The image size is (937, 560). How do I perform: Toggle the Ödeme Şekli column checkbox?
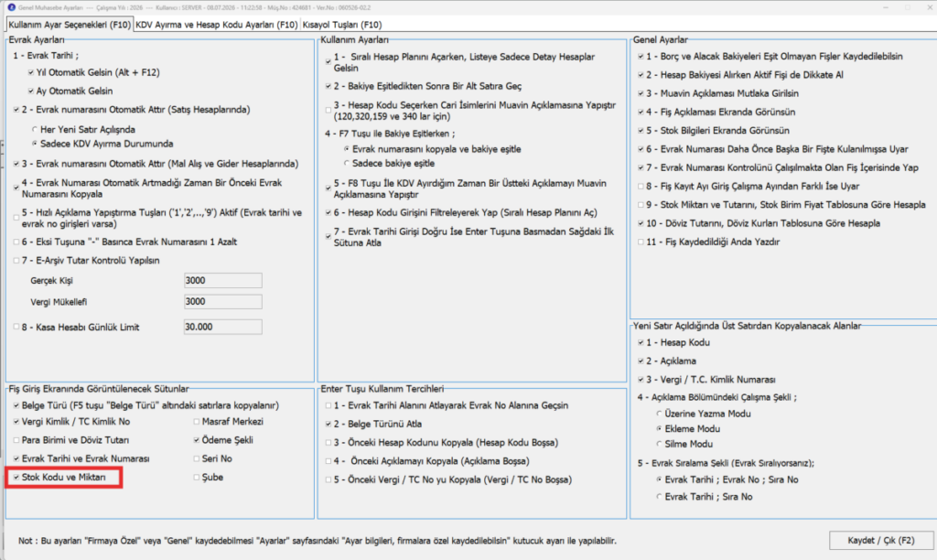coord(197,440)
